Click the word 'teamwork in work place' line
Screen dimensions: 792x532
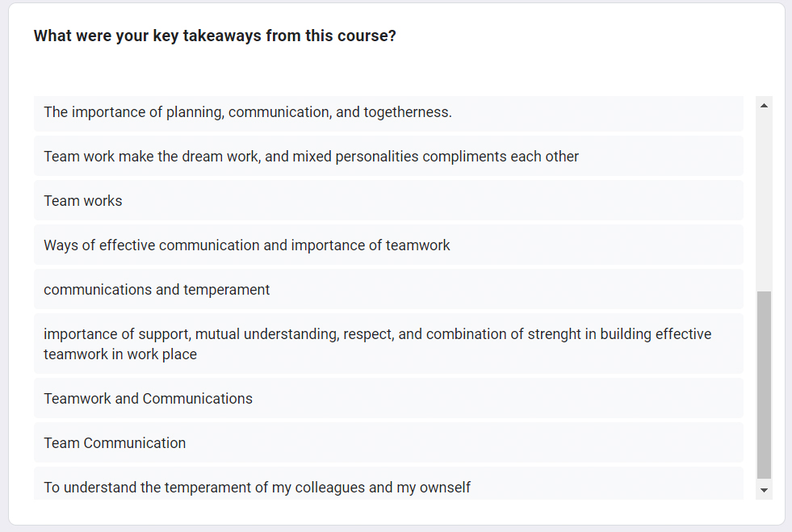point(120,354)
